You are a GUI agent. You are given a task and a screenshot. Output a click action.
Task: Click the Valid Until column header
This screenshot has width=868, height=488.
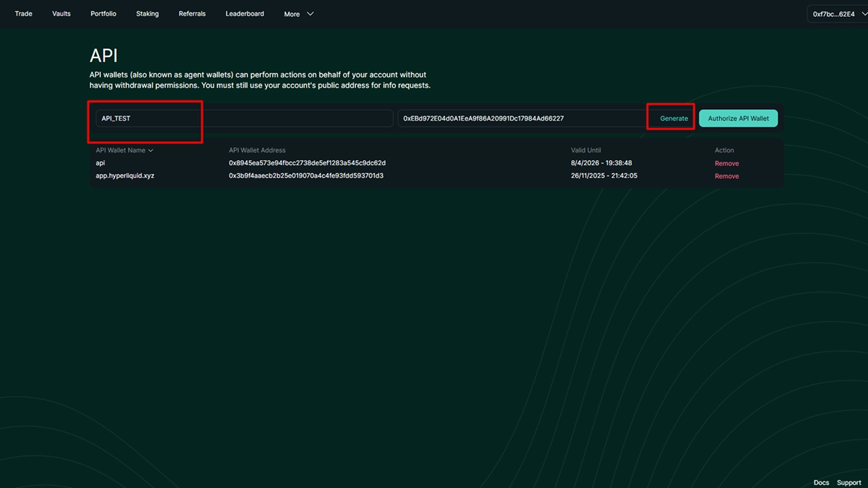click(x=586, y=150)
